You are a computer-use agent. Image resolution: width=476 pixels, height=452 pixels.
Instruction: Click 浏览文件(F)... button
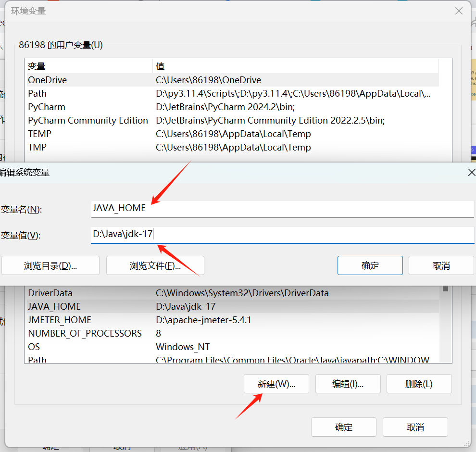155,265
